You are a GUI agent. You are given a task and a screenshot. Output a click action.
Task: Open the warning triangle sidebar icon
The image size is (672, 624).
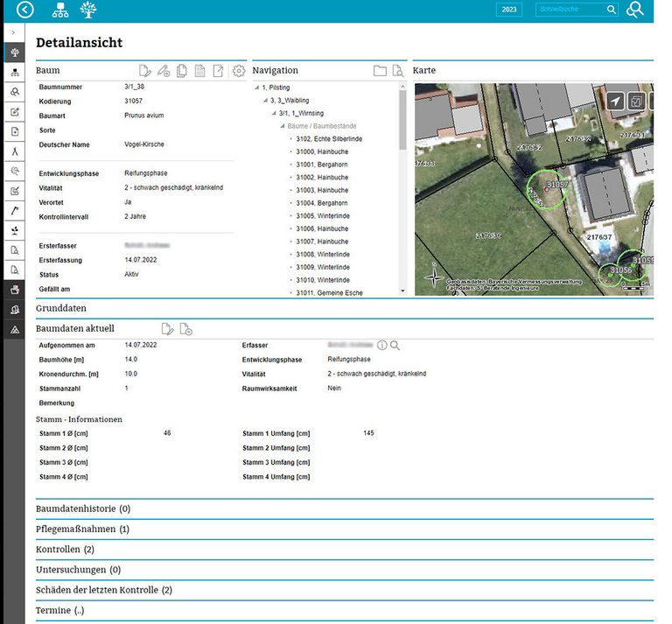[x=15, y=330]
